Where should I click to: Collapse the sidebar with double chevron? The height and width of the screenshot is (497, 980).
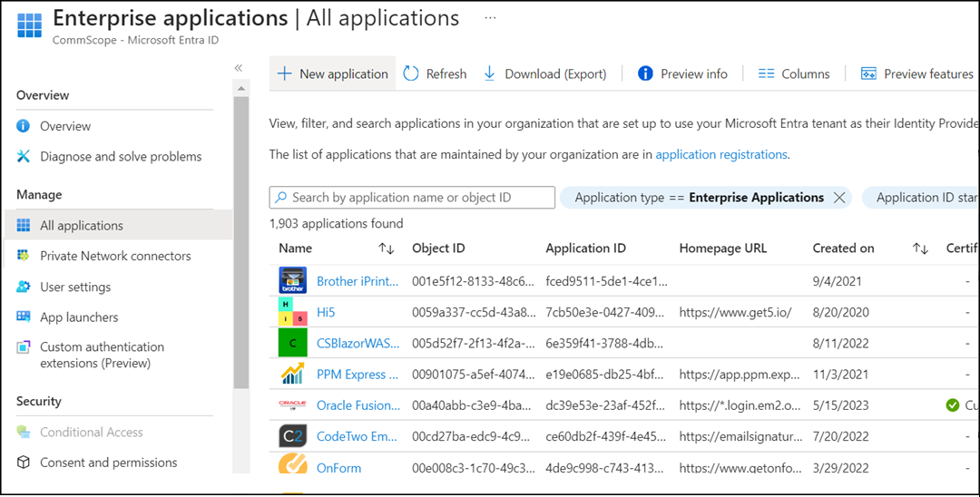pos(238,68)
